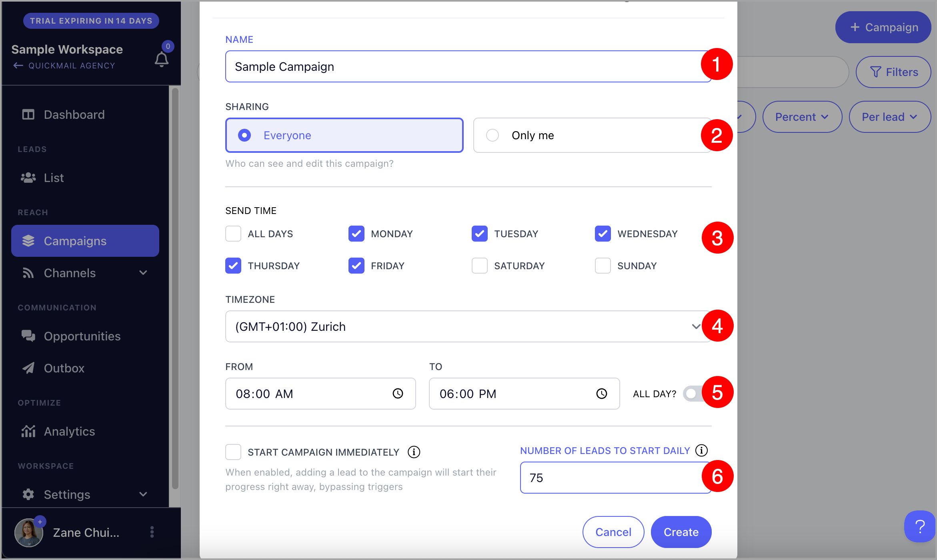Viewport: 937px width, 560px height.
Task: Click the funnel icon in Filters button
Action: (x=875, y=72)
